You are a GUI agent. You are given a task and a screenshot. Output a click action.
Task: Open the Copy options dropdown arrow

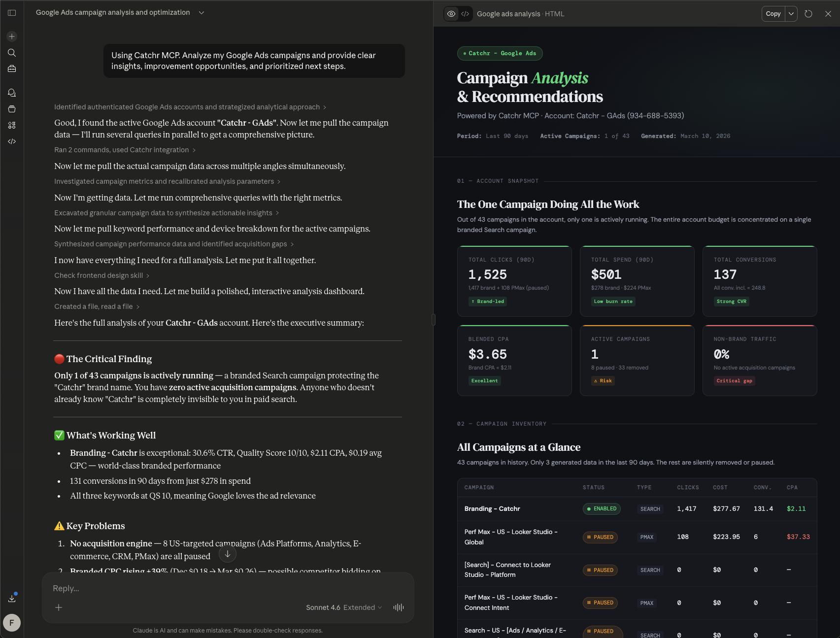point(791,14)
